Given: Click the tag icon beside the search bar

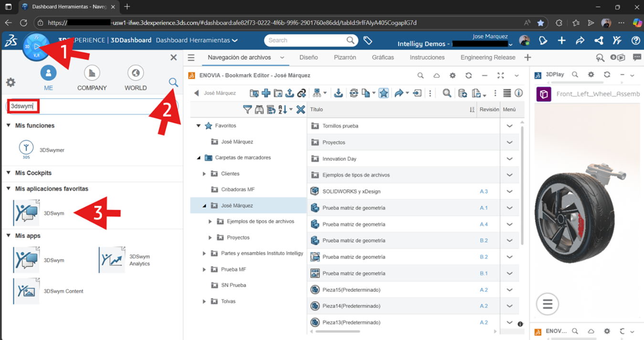Looking at the screenshot, I should click(368, 41).
